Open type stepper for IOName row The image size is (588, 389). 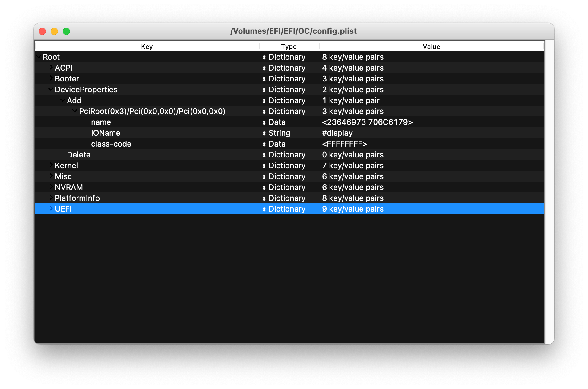click(264, 133)
